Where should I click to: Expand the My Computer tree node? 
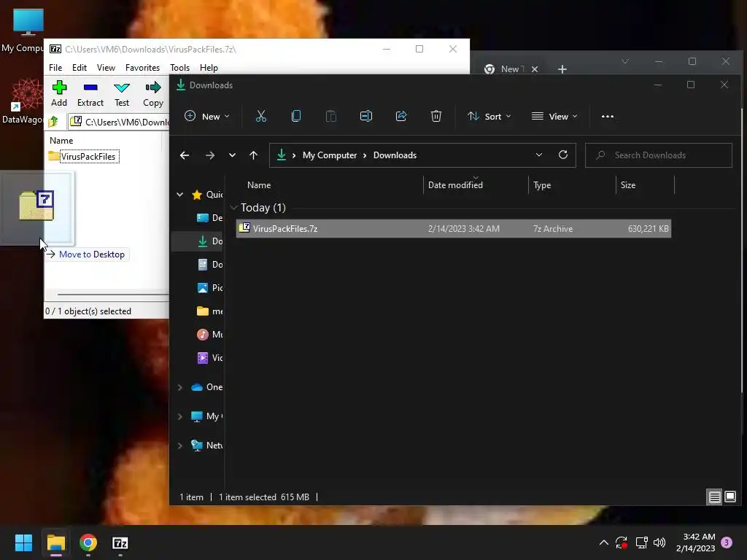[180, 416]
